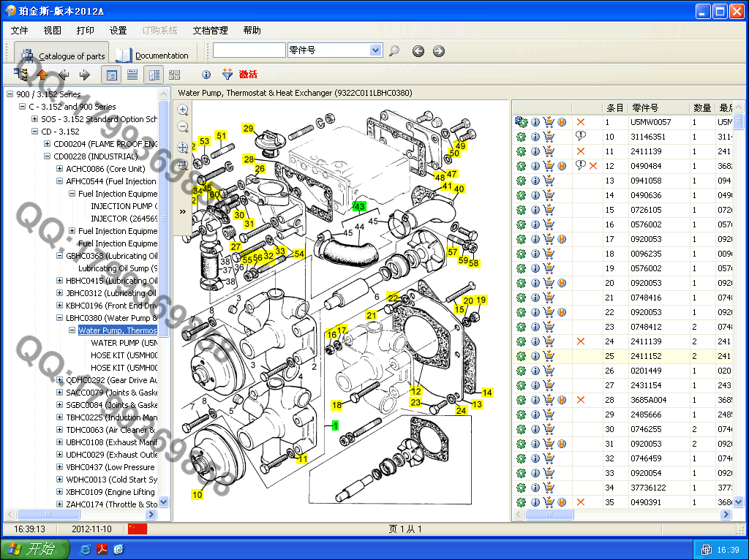
Task: Click the blue info icon for item 13
Action: click(x=535, y=181)
